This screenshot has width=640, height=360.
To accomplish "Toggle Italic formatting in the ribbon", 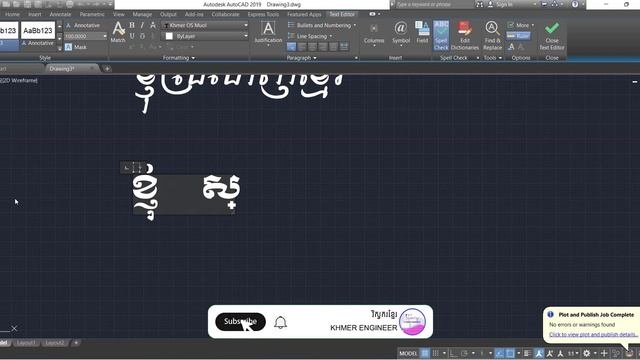I will 142,25.
